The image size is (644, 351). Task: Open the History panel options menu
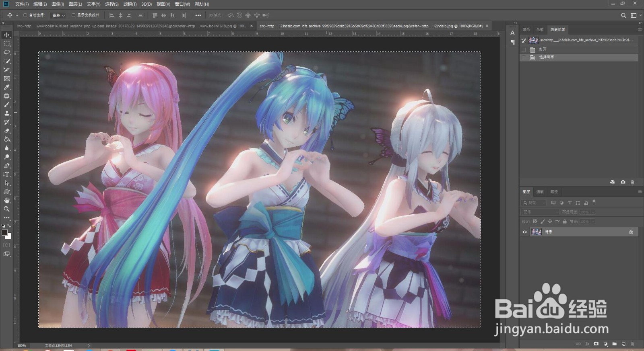(x=640, y=30)
